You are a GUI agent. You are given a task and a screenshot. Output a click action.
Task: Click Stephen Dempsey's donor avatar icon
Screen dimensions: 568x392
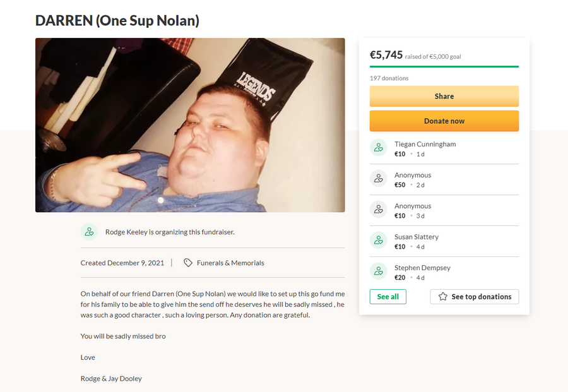[x=379, y=271]
